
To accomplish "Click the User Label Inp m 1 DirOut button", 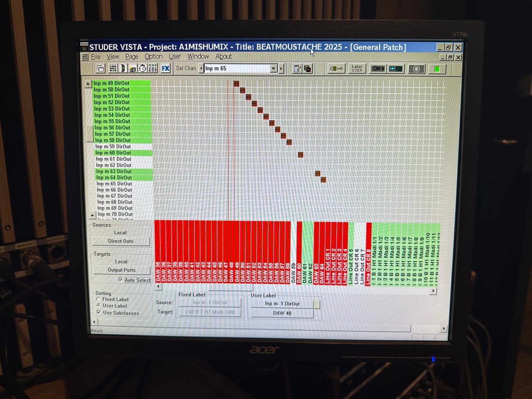I will [282, 304].
